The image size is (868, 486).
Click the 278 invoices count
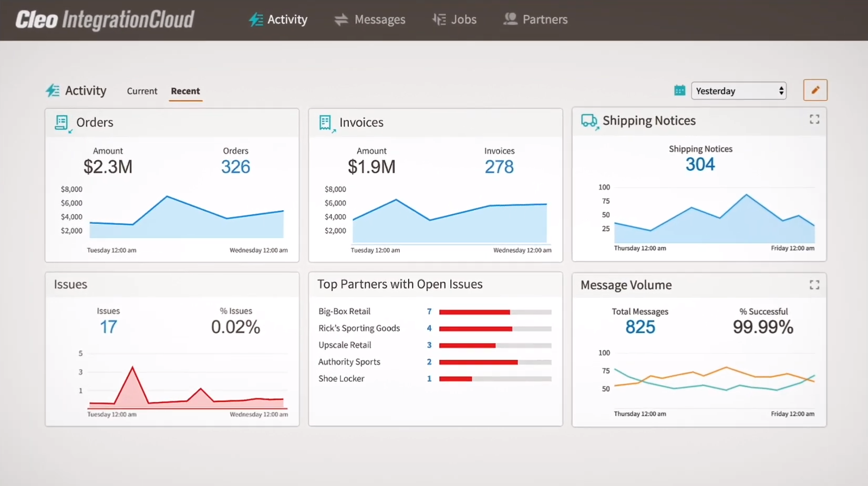(x=499, y=167)
